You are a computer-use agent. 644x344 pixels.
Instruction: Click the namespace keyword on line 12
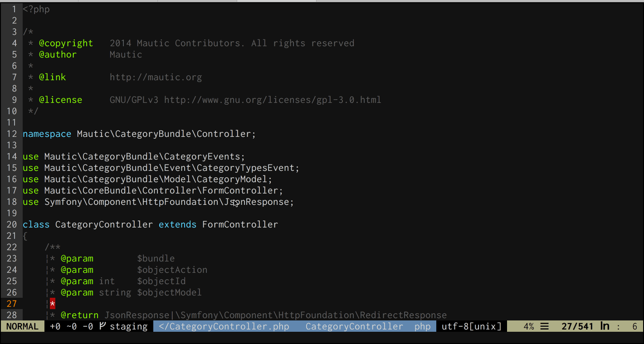[x=47, y=134]
